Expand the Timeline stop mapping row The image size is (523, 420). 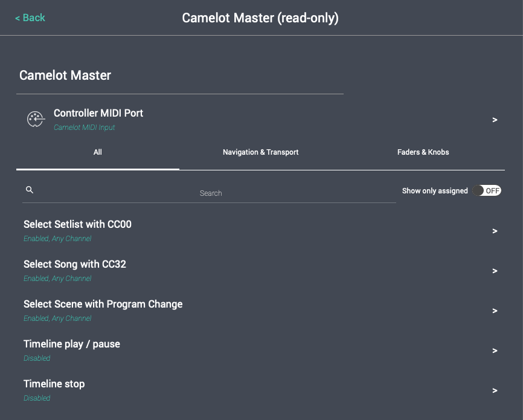[495, 390]
